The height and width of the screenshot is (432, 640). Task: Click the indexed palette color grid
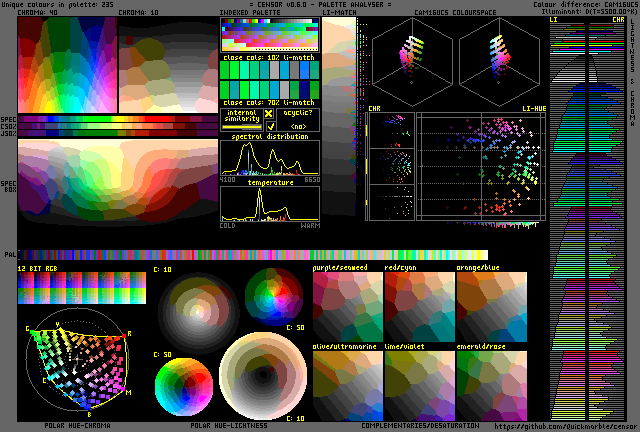point(270,38)
